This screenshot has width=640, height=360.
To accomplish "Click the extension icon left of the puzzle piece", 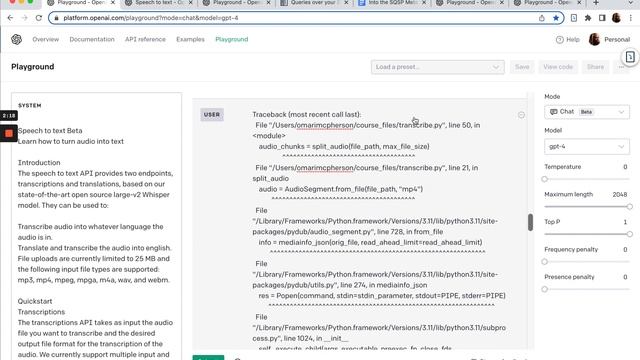I will pos(574,18).
